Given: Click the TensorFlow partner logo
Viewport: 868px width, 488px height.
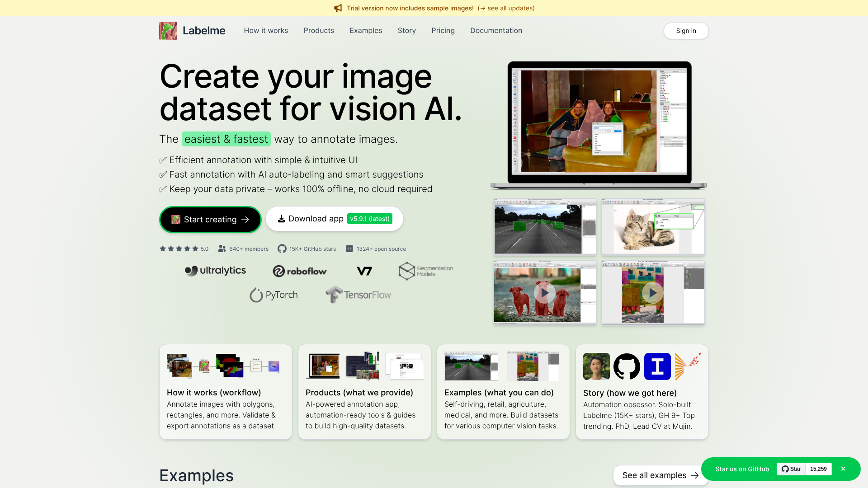Looking at the screenshot, I should coord(358,294).
